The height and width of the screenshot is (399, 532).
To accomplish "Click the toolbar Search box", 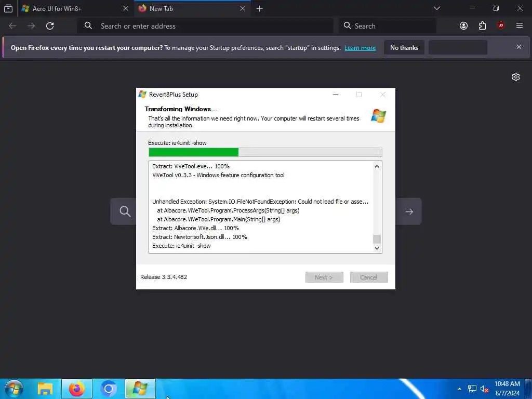I will pyautogui.click(x=387, y=26).
